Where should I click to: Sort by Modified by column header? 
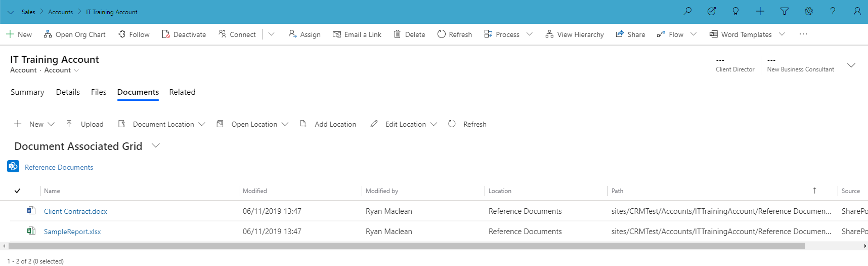pos(382,191)
